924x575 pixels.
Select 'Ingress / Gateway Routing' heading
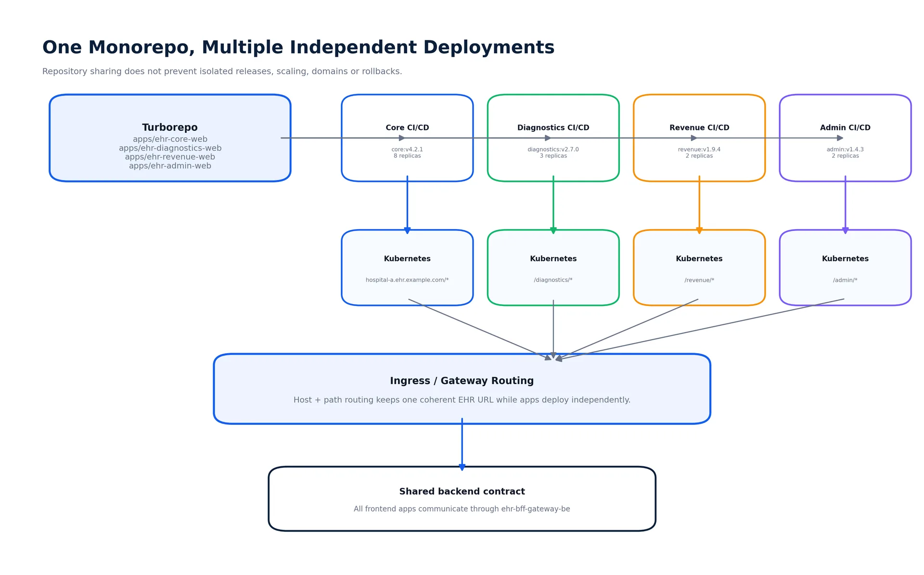[x=462, y=381]
